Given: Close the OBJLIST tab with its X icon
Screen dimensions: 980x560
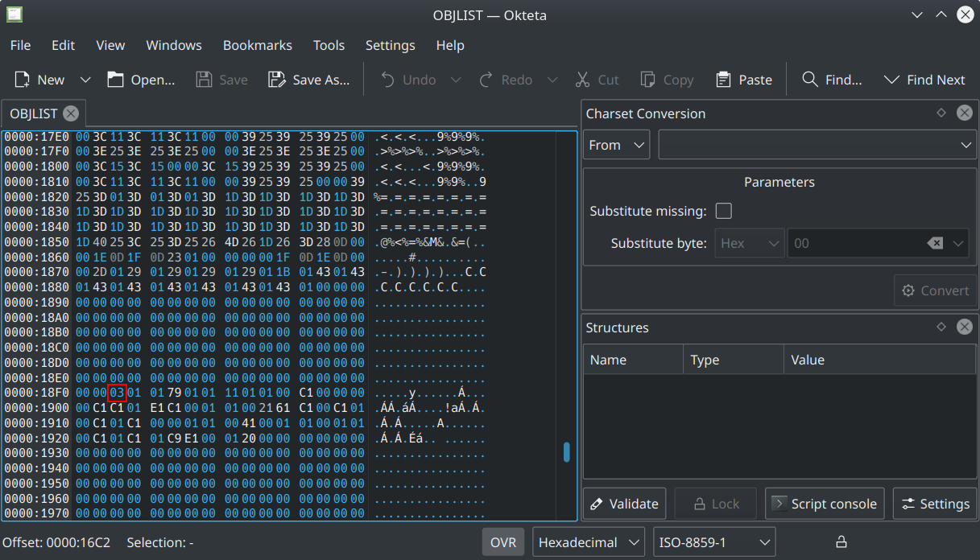Looking at the screenshot, I should tap(71, 113).
